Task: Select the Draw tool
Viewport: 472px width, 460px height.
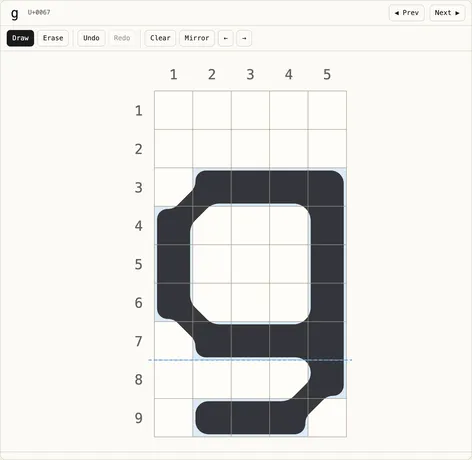Action: pyautogui.click(x=20, y=38)
